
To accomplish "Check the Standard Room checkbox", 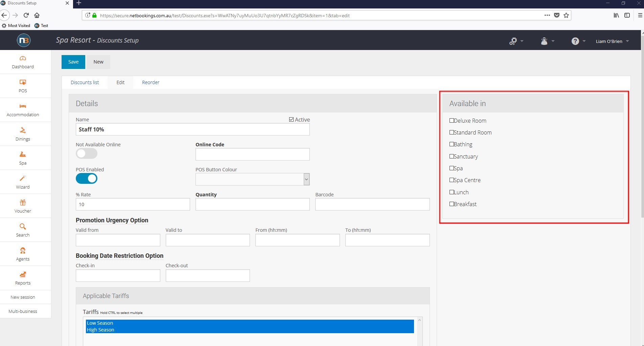I will [x=452, y=132].
